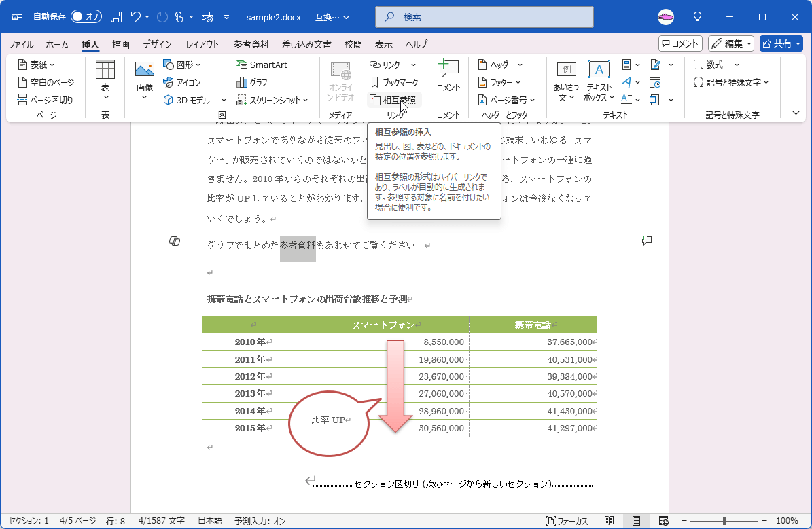Insert a cross-reference with 相互参照
The image size is (812, 529).
pos(395,100)
